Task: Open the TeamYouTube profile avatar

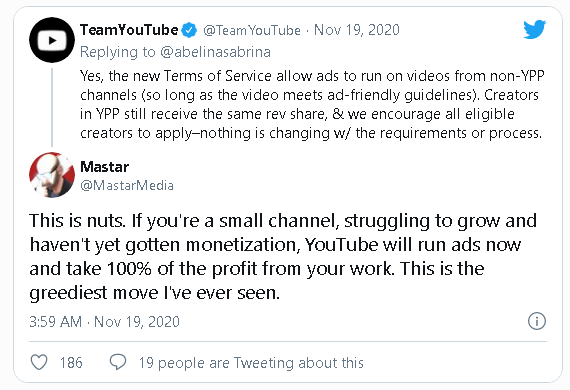Action: coord(52,40)
